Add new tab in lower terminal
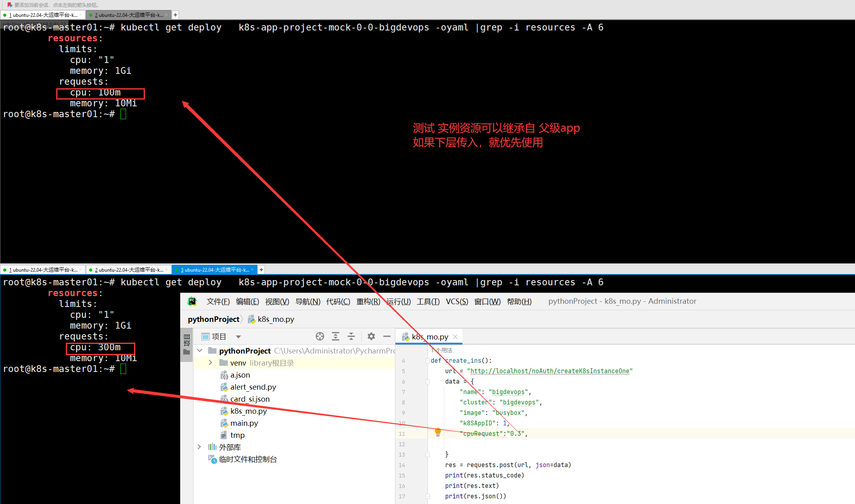Viewport: 855px width, 504px height. coord(261,270)
